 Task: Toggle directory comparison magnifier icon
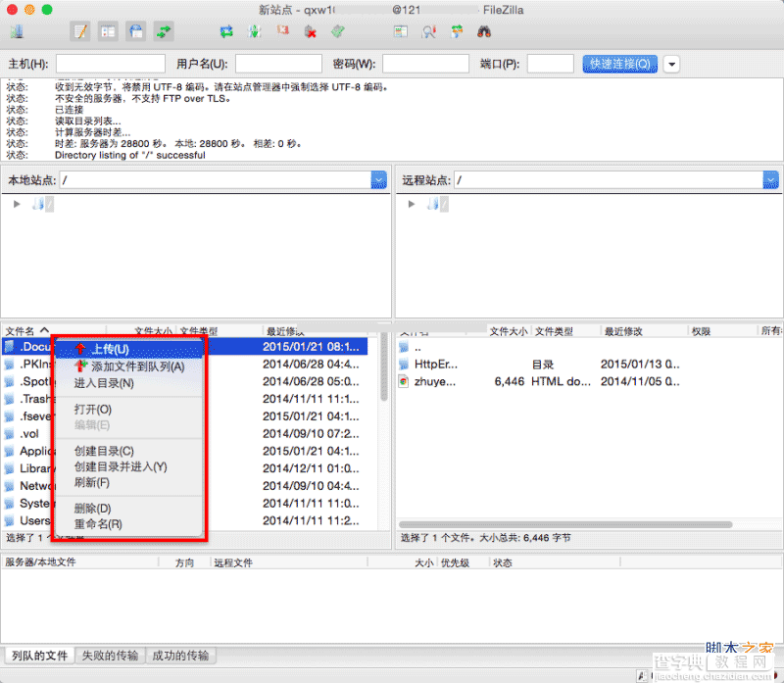(x=429, y=32)
